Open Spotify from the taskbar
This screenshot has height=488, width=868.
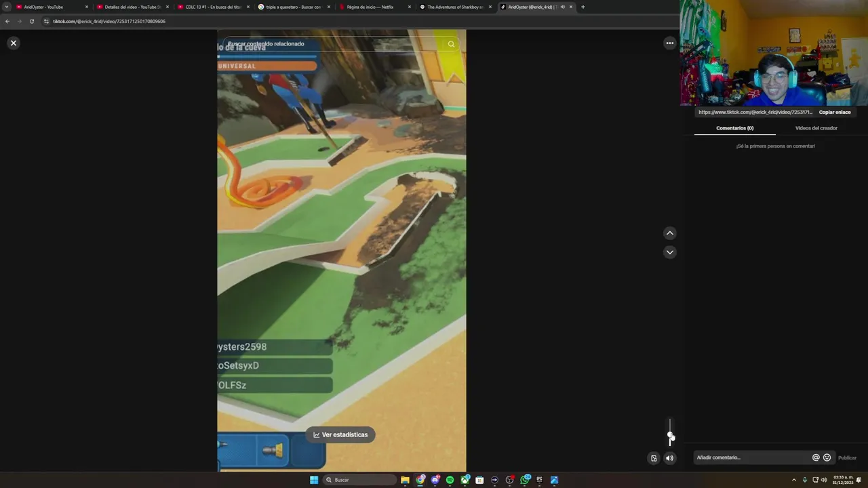(450, 480)
